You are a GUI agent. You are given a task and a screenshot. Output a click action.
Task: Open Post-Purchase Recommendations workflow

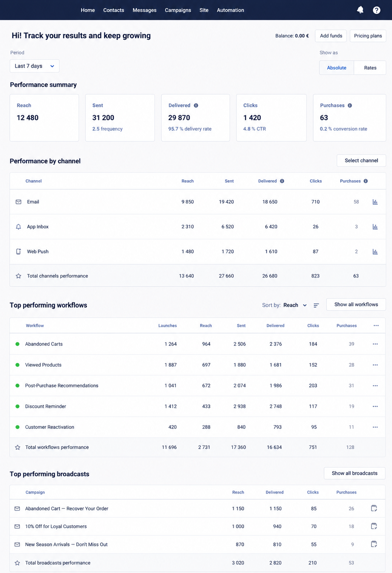pos(62,386)
